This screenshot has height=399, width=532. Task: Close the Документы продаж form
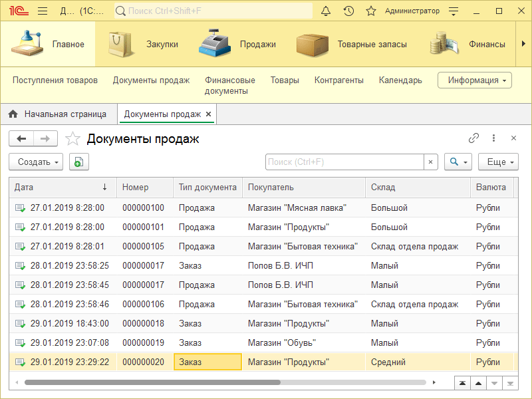click(x=513, y=138)
